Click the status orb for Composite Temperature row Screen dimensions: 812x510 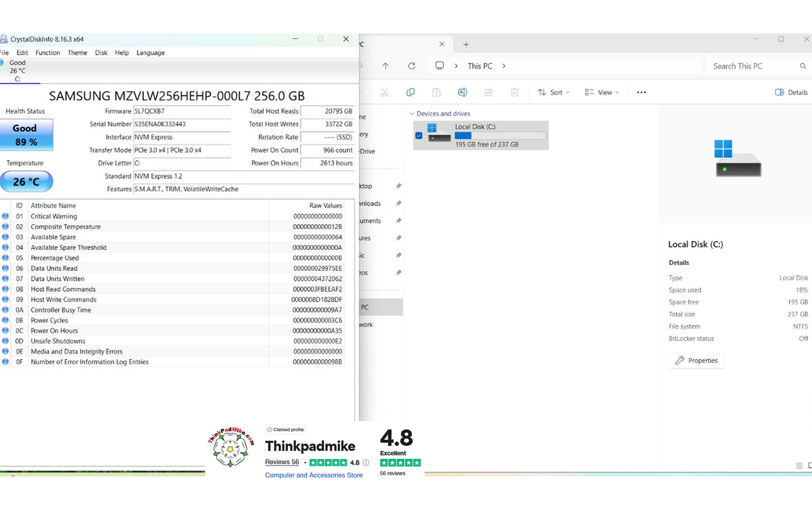6,227
